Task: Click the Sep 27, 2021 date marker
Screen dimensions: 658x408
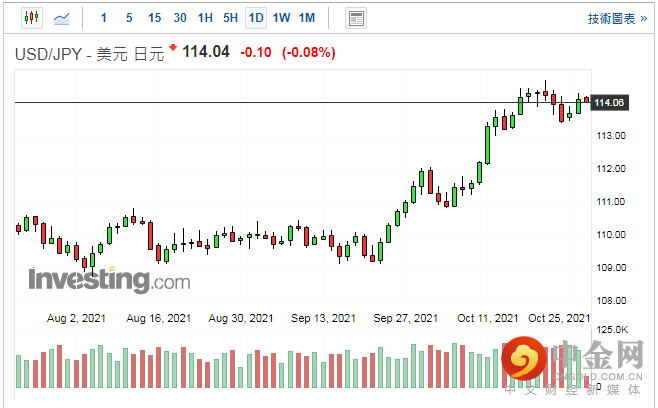Action: 405,318
